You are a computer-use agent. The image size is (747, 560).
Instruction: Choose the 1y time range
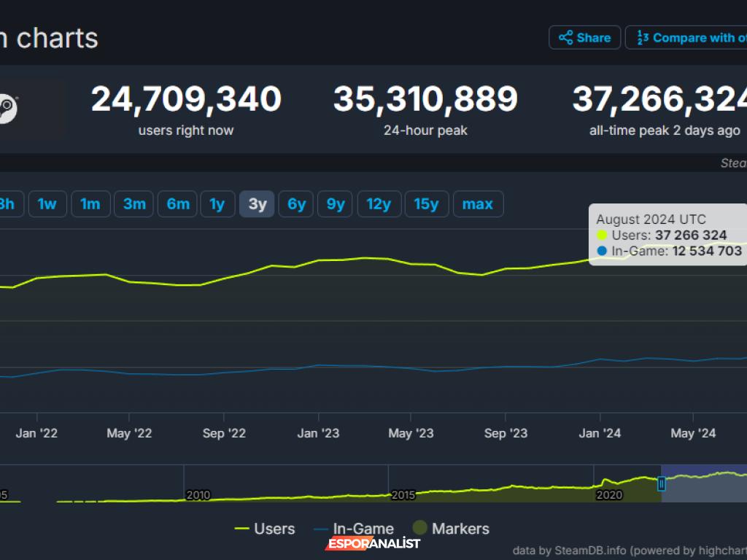click(x=217, y=204)
